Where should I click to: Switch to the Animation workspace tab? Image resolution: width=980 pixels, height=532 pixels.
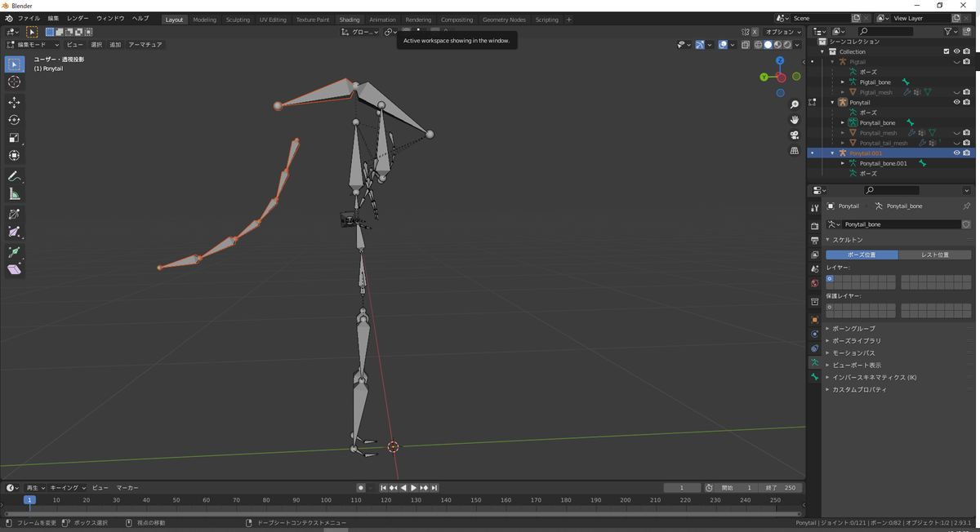tap(382, 20)
